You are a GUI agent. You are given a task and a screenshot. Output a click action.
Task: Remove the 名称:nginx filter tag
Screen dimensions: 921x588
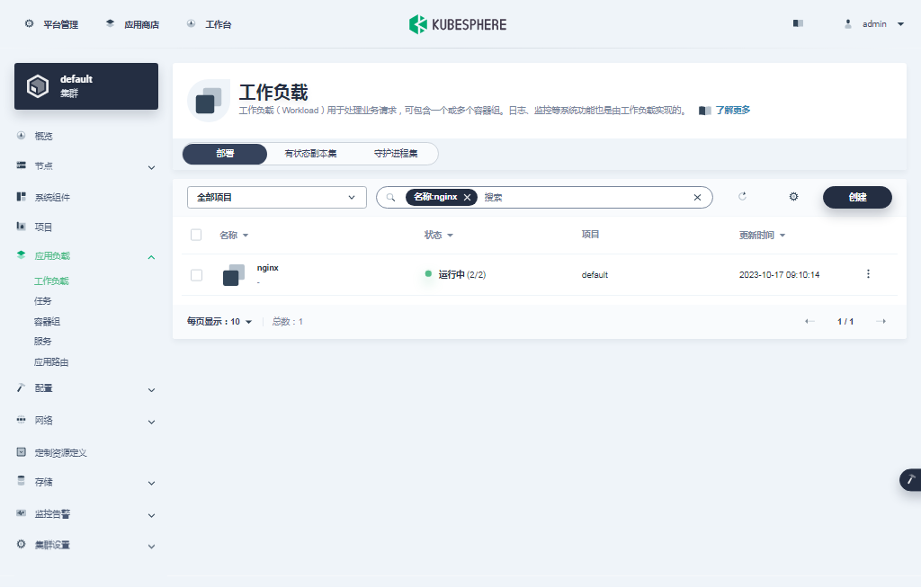pos(467,198)
